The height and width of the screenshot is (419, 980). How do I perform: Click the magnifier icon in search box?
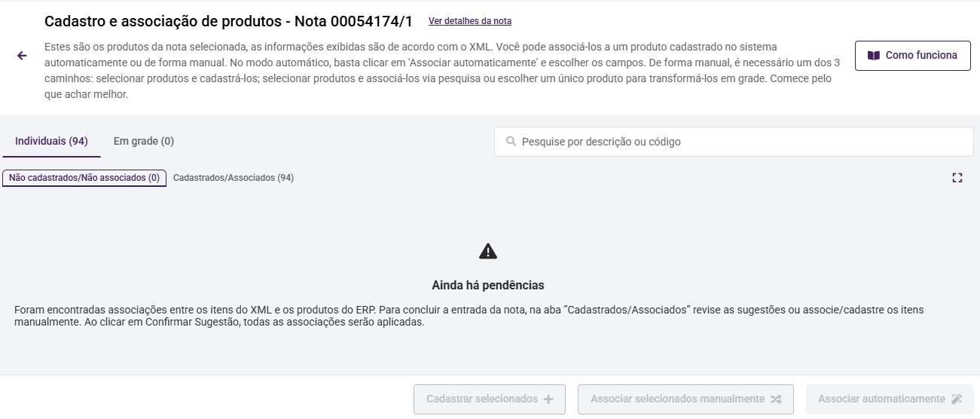(x=511, y=142)
